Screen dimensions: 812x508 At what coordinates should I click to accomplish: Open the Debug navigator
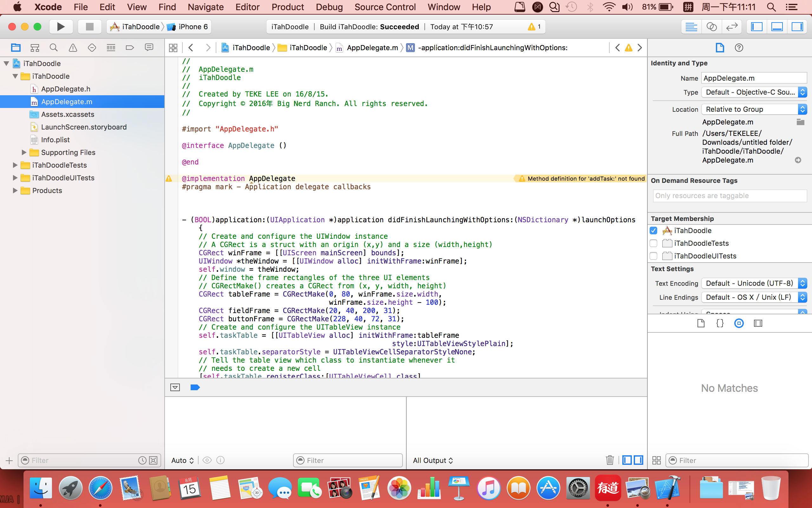tap(111, 48)
